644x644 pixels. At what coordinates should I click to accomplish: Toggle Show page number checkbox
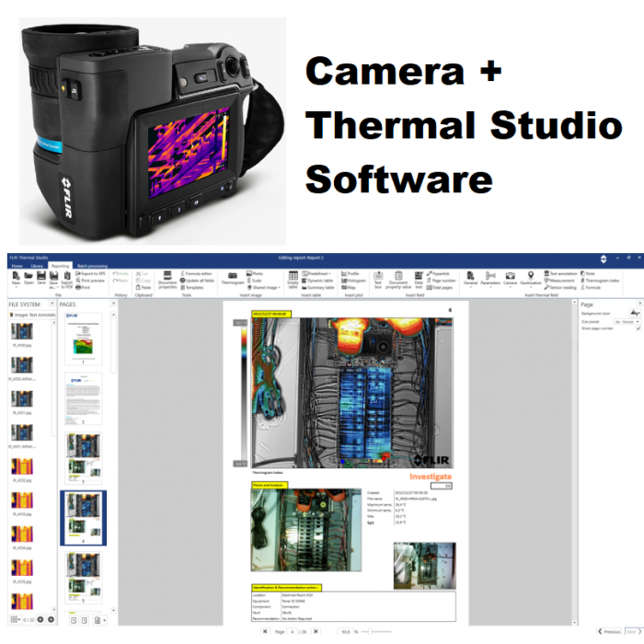click(x=638, y=328)
